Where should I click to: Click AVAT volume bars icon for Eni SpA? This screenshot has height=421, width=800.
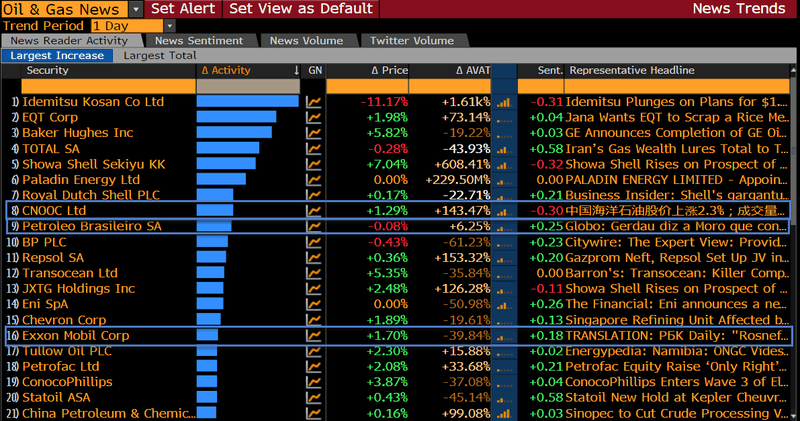tap(504, 305)
